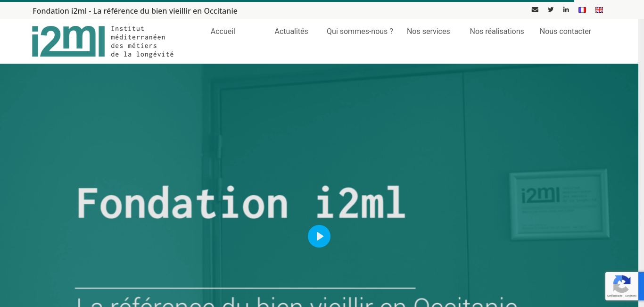Go to the Actualités page

tap(291, 31)
